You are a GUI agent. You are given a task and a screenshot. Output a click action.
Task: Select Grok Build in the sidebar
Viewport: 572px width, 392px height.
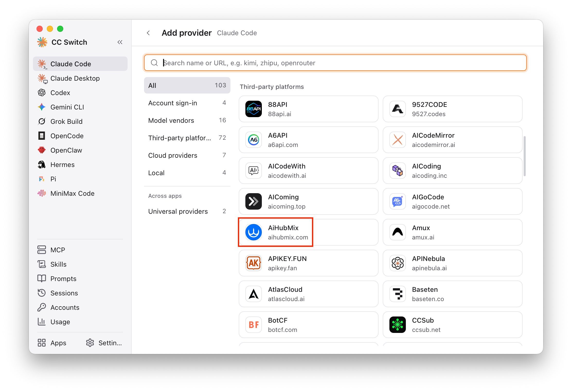click(80, 121)
